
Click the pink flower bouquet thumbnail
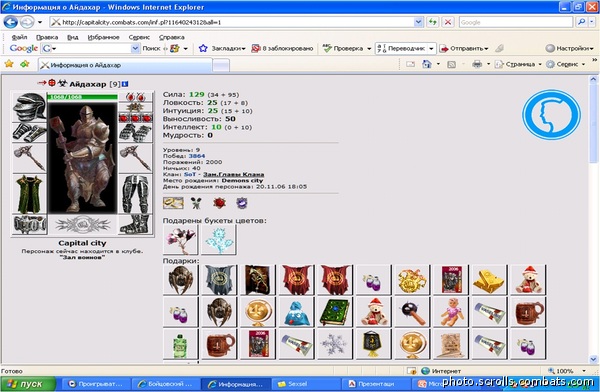coord(180,240)
